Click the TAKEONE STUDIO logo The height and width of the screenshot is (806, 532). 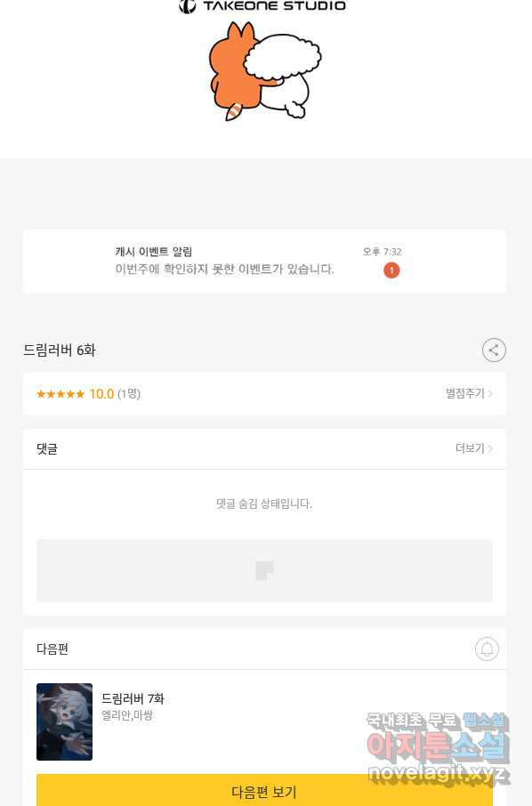click(262, 6)
